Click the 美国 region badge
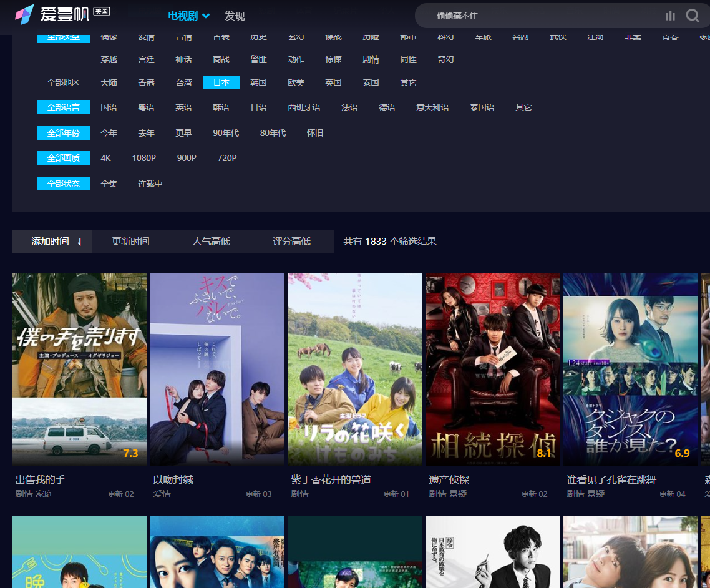The image size is (710, 588). point(102,11)
